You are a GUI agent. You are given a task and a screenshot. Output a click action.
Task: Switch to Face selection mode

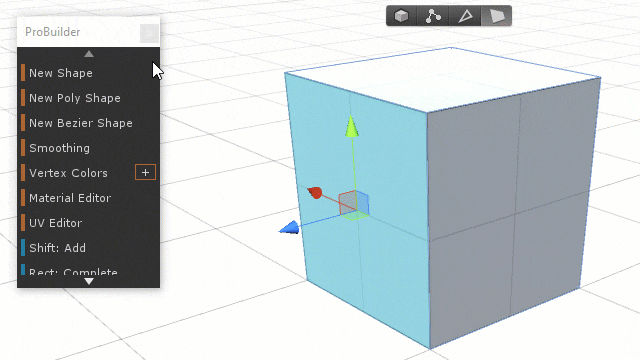coord(496,16)
